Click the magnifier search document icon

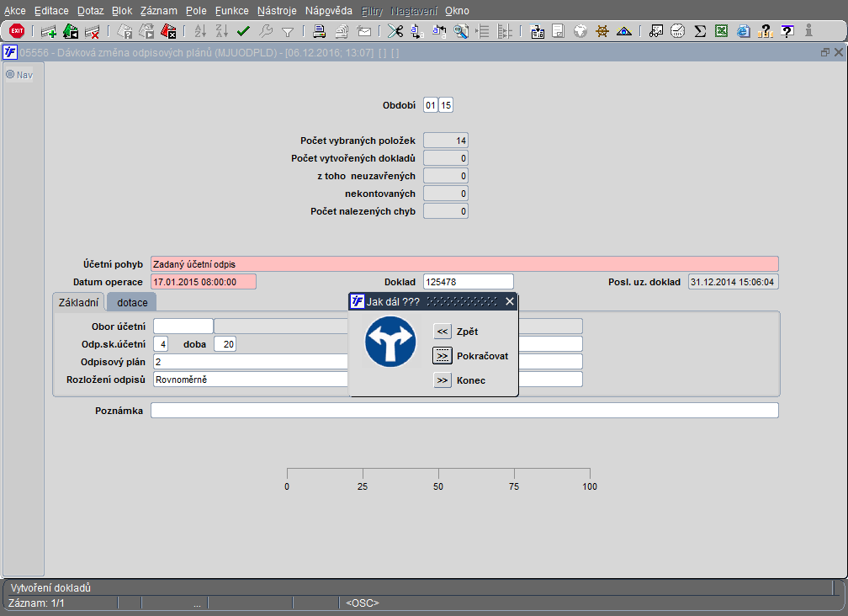[x=461, y=31]
